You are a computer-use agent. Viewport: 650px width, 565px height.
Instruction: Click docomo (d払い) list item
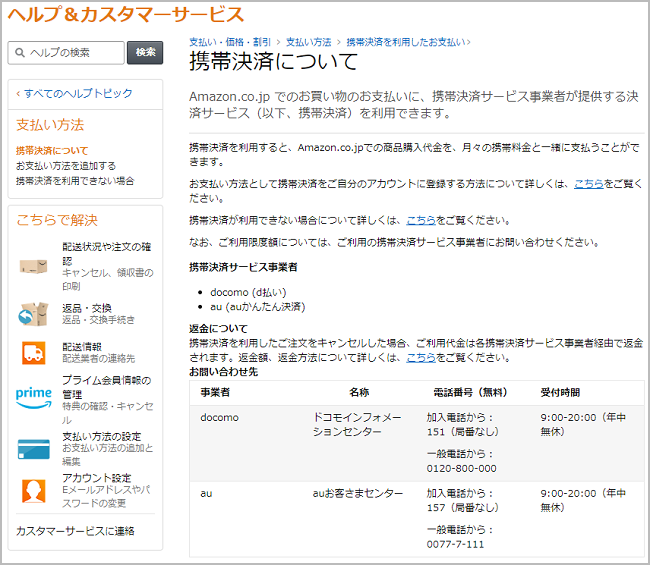coord(248,292)
